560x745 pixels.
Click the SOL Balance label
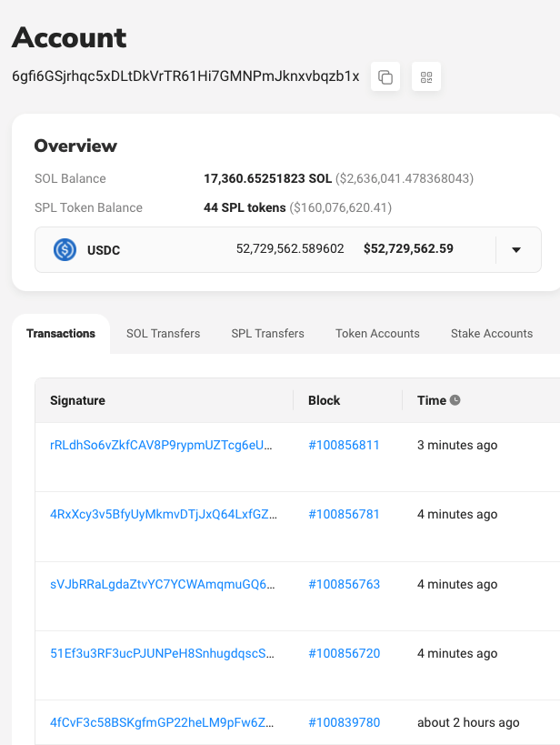pyautogui.click(x=70, y=178)
